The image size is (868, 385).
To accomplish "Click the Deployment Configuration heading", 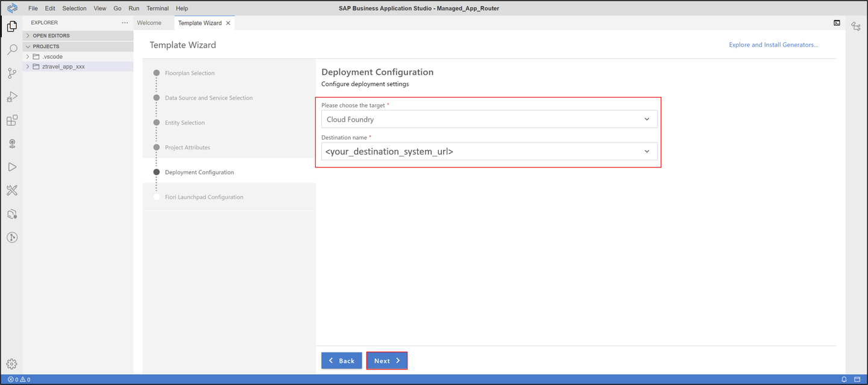I will (x=377, y=72).
